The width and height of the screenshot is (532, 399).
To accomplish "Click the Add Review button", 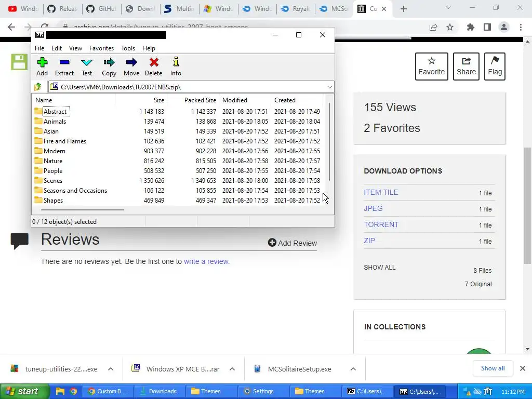I will point(292,243).
